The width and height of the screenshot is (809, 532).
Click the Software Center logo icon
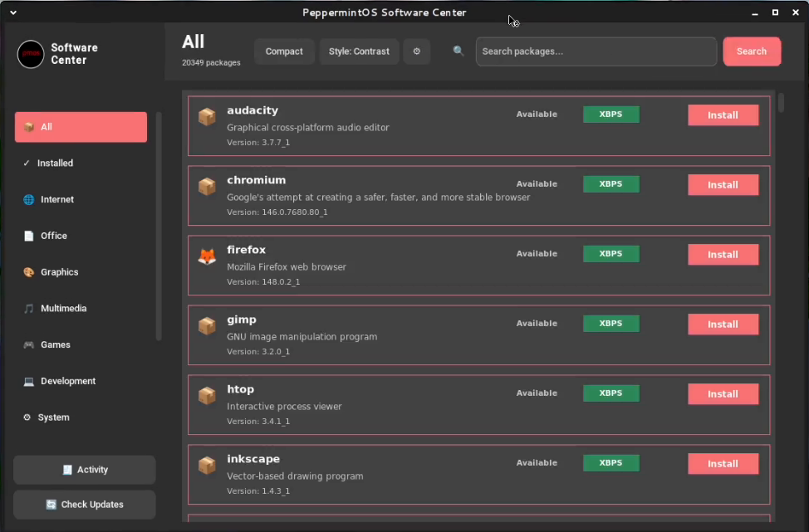coord(31,54)
